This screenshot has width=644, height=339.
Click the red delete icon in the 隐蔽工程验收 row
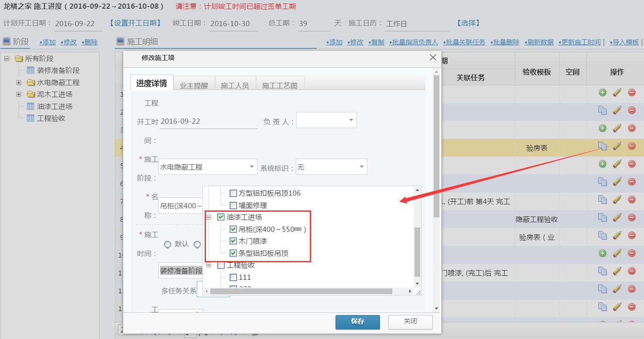(x=631, y=217)
